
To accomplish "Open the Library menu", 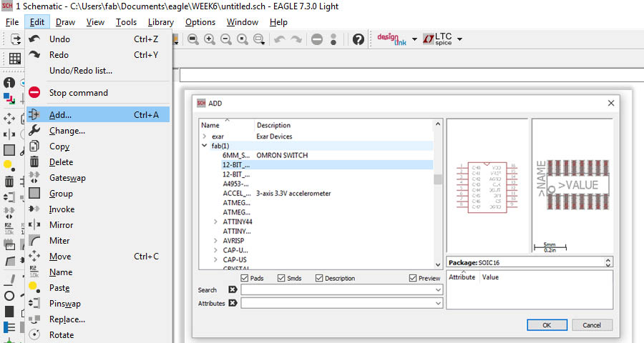I will click(160, 22).
